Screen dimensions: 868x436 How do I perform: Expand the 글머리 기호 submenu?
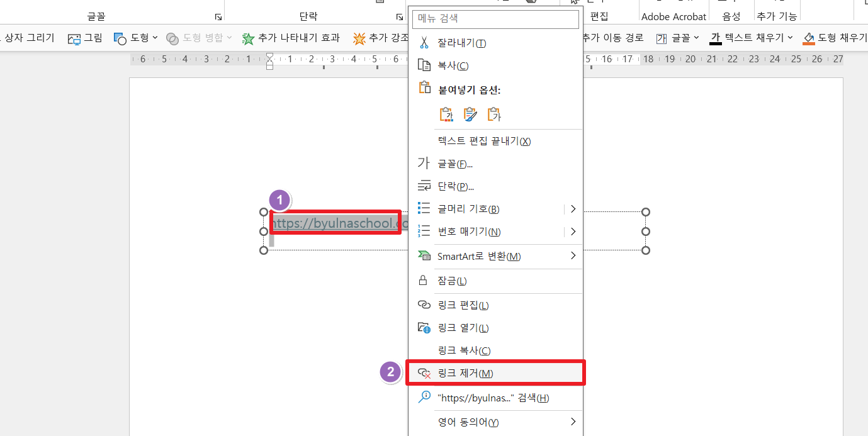pos(573,208)
